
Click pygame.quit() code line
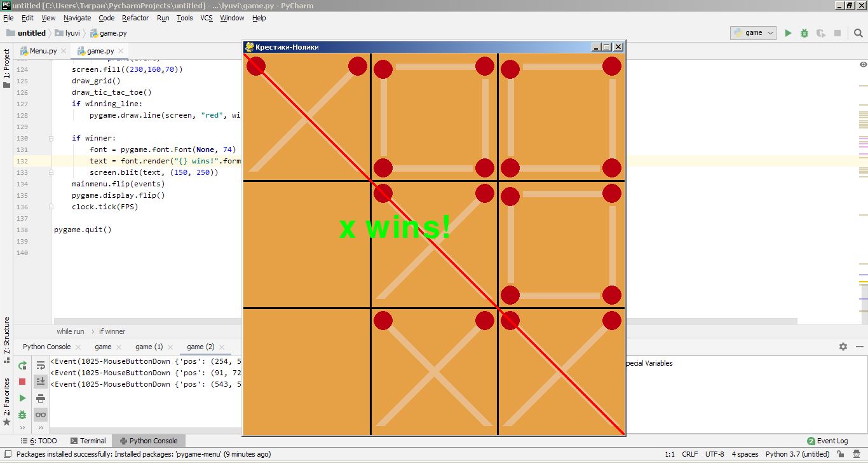[x=83, y=230]
